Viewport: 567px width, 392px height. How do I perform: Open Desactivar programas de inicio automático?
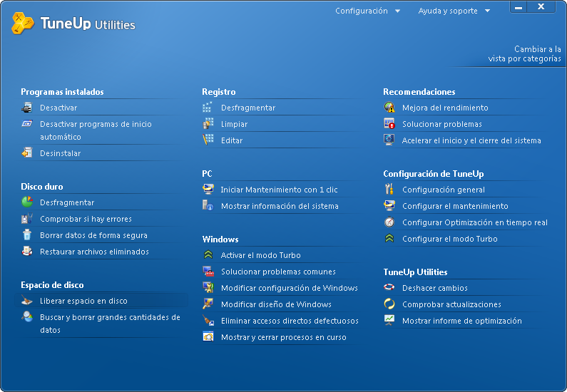(x=96, y=130)
